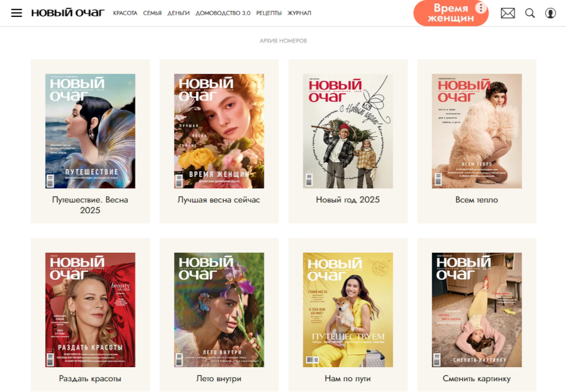Open the Лето внутри cover image
This screenshot has width=566, height=392.
click(219, 310)
